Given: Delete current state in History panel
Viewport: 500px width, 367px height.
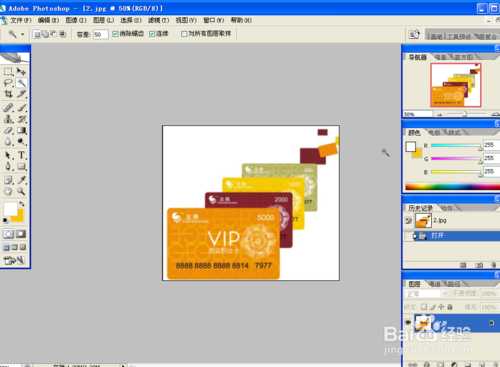Looking at the screenshot, I should point(494,265).
